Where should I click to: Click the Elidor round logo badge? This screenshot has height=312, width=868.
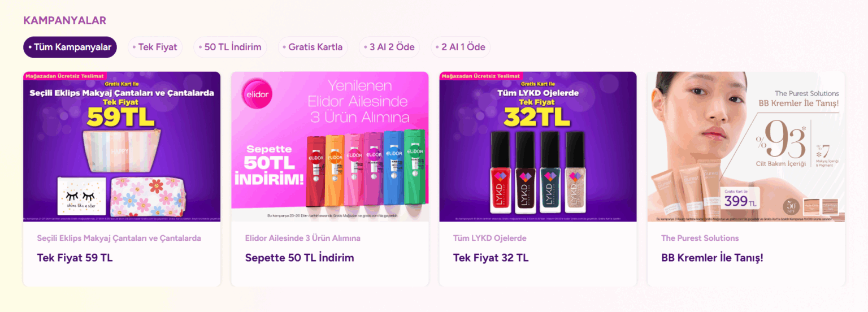[258, 93]
